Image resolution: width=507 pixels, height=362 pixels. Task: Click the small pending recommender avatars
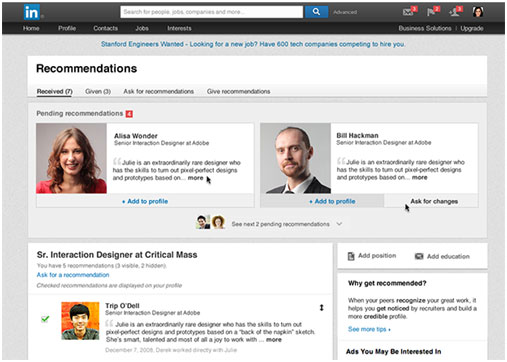pyautogui.click(x=211, y=222)
